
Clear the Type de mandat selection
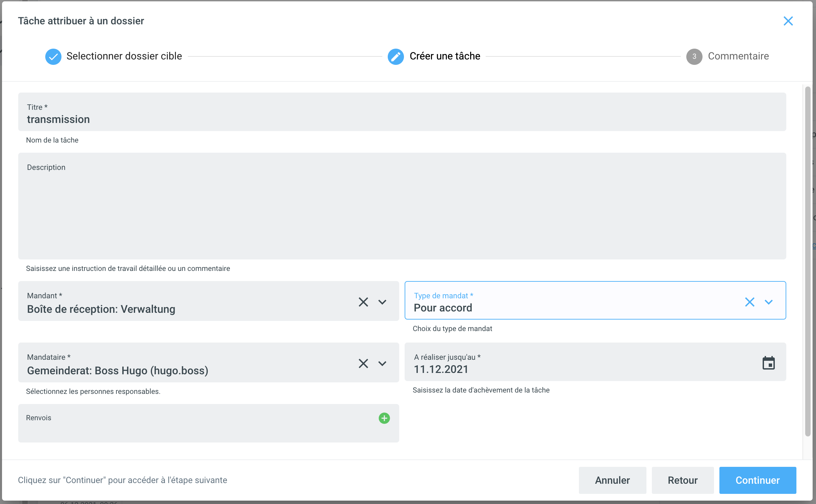coord(749,302)
